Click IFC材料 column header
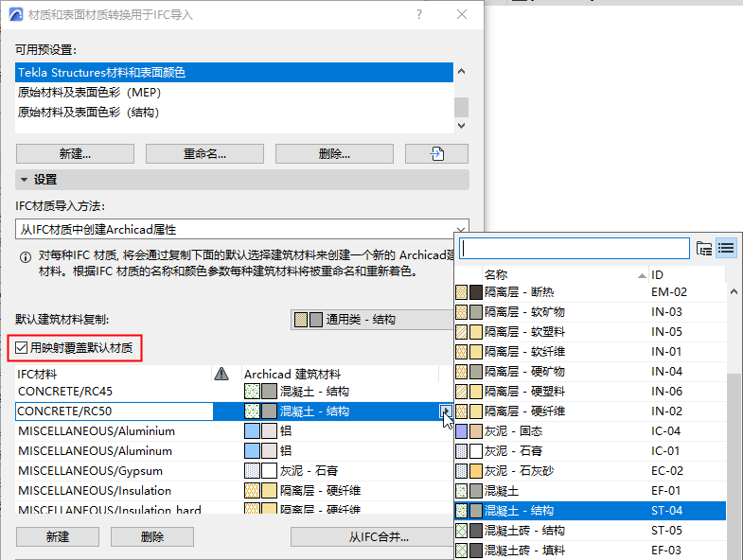This screenshot has height=560, width=743. tap(114, 374)
